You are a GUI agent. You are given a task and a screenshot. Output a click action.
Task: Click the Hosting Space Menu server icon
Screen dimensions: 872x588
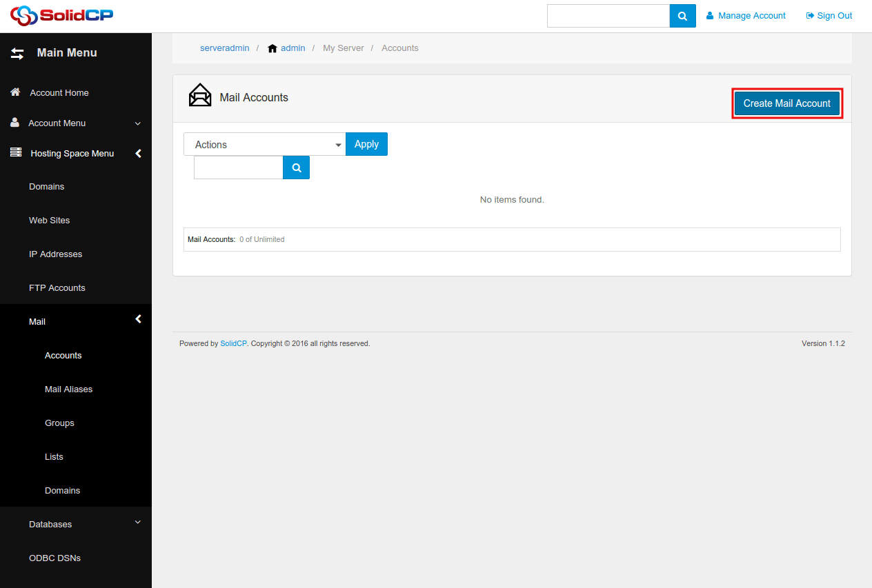[x=16, y=152]
